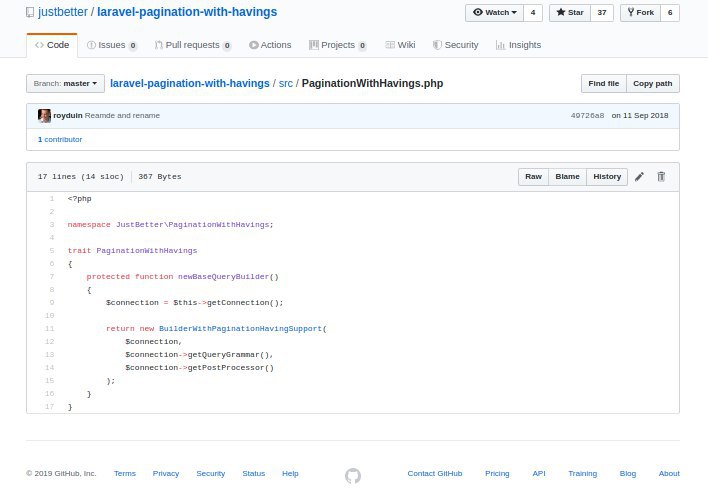Viewport: 708px width, 504px height.
Task: View the 4 watchers count
Action: click(533, 13)
